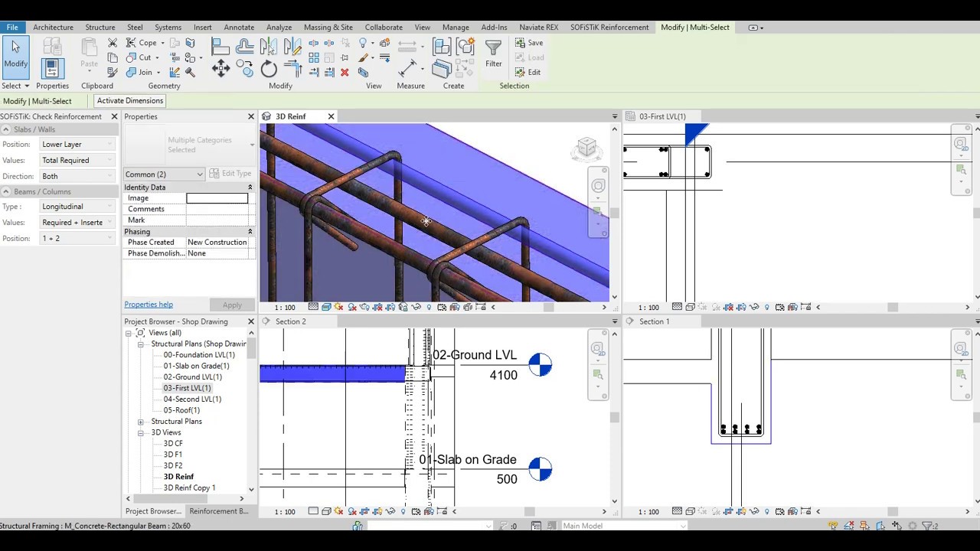This screenshot has width=980, height=551.
Task: Click the 03-First LVL(1) view tab
Action: [x=662, y=117]
